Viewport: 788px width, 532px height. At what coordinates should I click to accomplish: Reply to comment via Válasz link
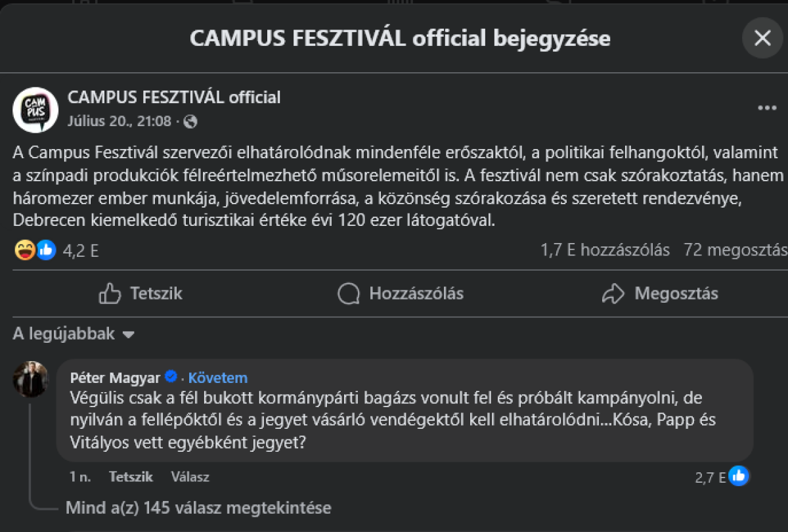coord(190,477)
